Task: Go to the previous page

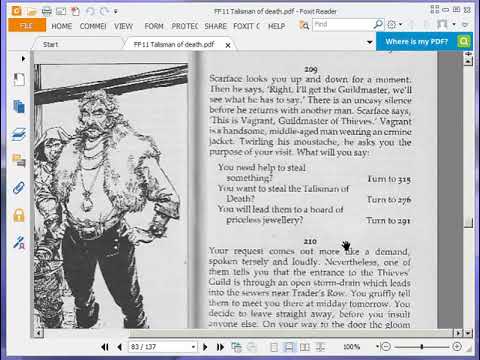Action: (119, 347)
